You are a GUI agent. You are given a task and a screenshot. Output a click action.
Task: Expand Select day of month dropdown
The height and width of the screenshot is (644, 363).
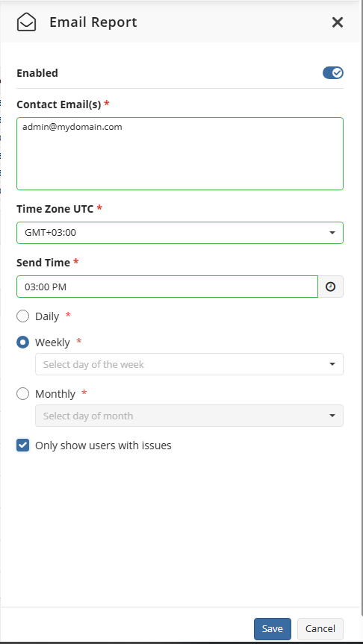[x=189, y=416]
